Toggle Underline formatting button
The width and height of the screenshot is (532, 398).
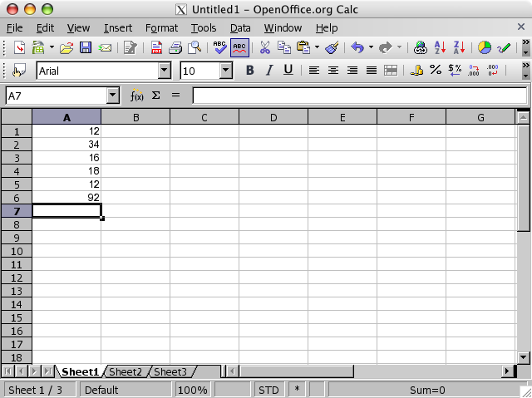(288, 70)
